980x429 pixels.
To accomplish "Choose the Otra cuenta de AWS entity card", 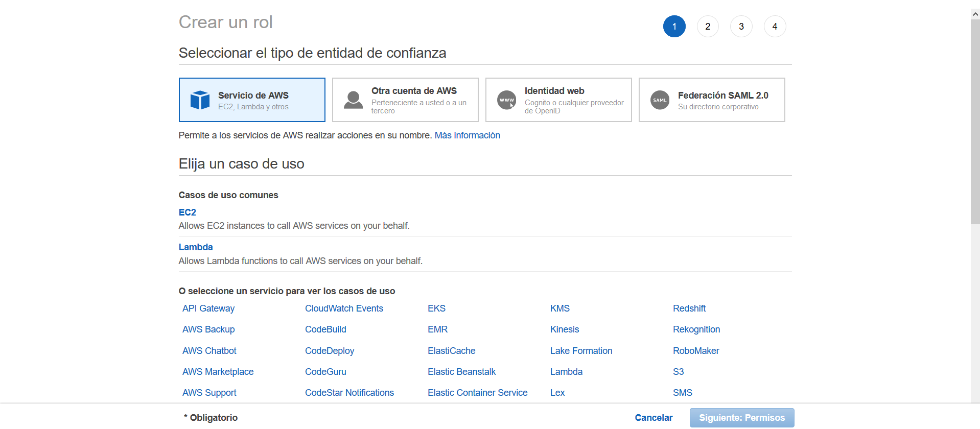I will click(405, 100).
